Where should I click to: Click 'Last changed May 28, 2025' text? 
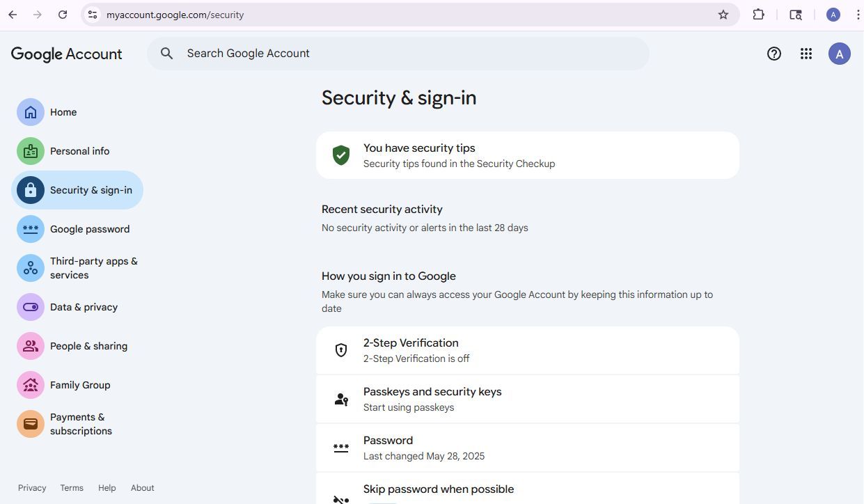pyautogui.click(x=424, y=456)
